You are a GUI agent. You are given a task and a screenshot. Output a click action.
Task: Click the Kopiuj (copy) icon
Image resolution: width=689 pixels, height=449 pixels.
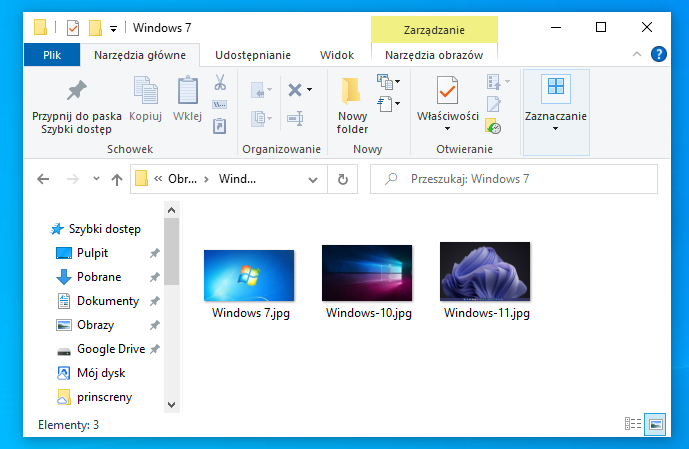point(145,90)
